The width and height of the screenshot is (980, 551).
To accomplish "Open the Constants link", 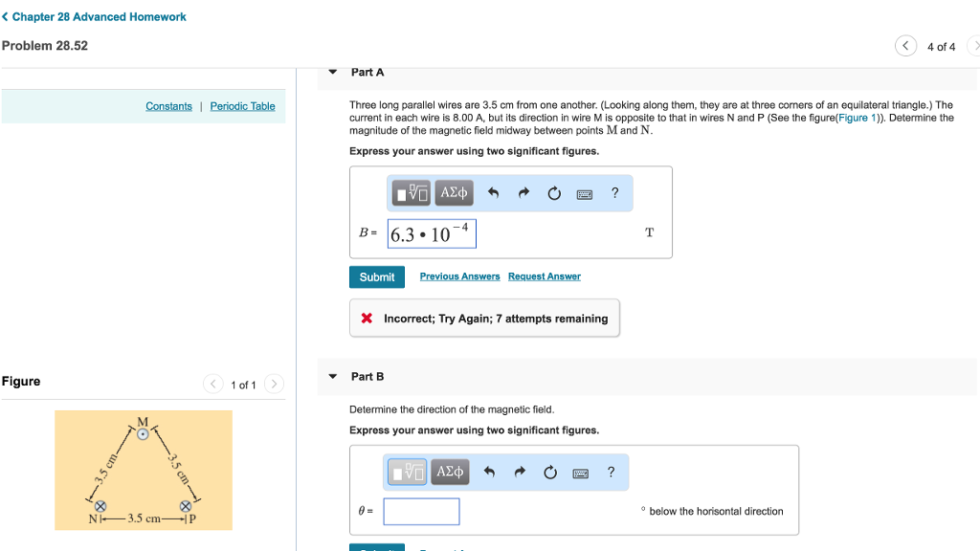I will pos(168,106).
